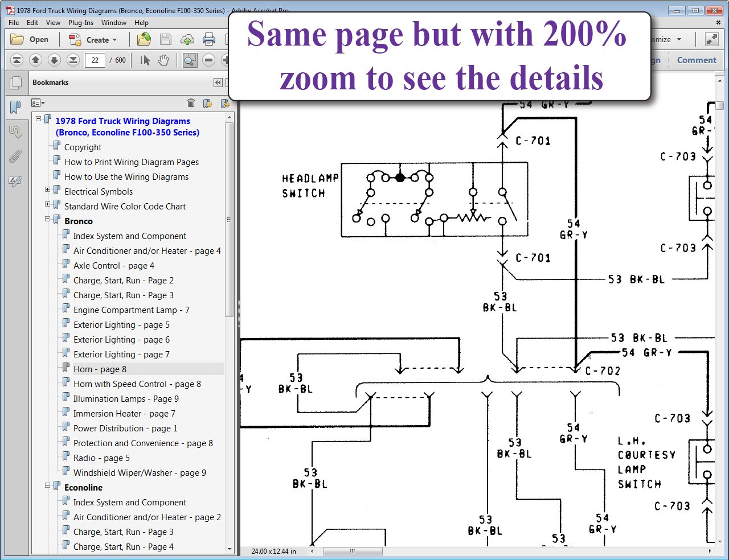Open the Attachments paperclip panel
Viewport: 729px width, 560px height.
pyautogui.click(x=15, y=157)
